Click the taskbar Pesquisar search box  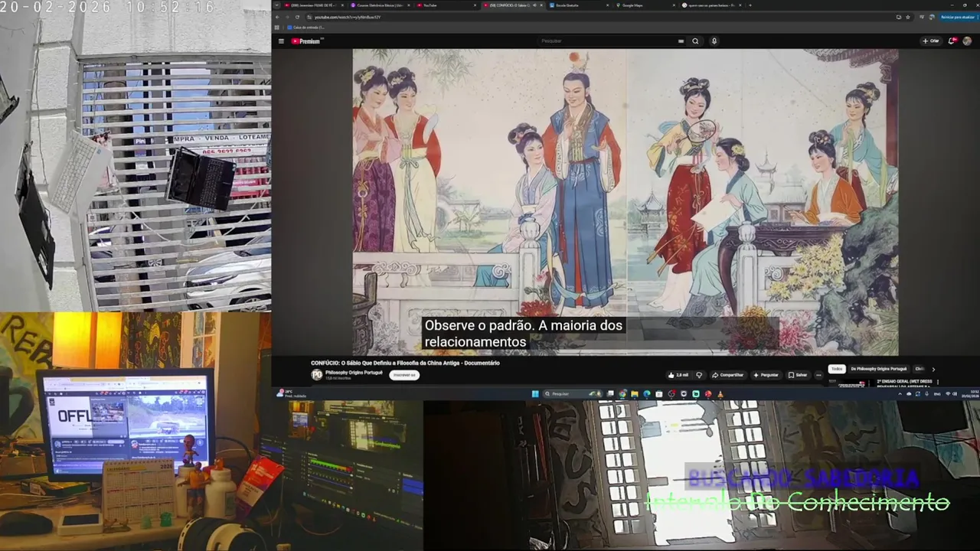(x=573, y=394)
